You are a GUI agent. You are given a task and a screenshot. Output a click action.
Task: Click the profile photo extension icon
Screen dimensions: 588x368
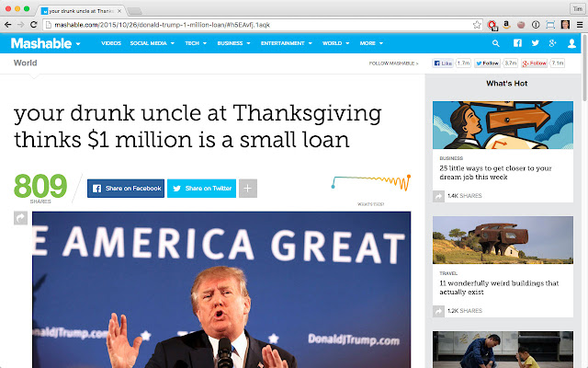[x=565, y=25]
